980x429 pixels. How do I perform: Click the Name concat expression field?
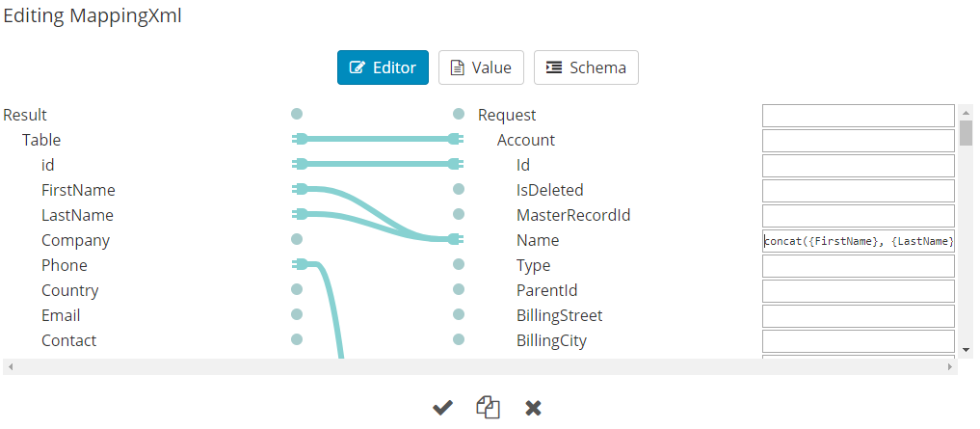pyautogui.click(x=858, y=241)
